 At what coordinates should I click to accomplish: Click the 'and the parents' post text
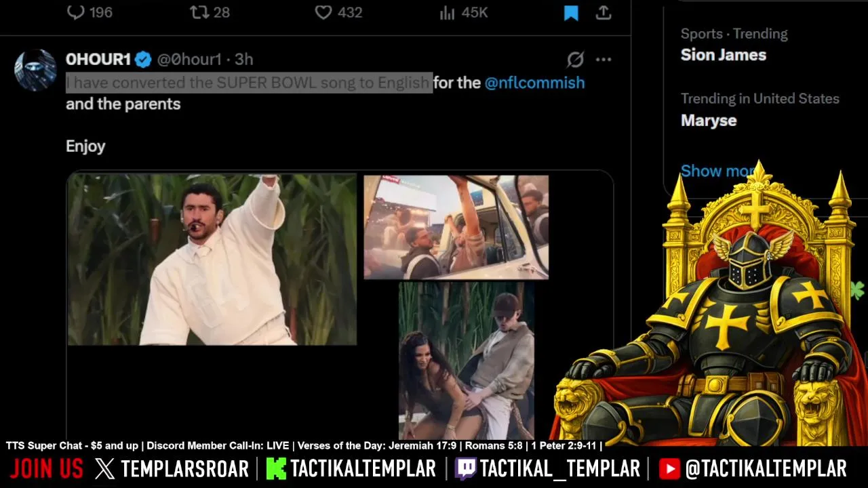(x=123, y=104)
